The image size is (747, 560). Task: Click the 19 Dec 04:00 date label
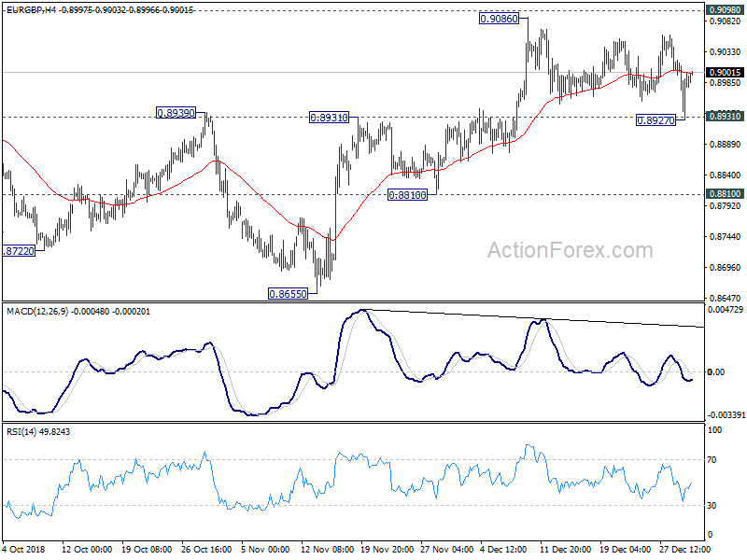click(x=626, y=549)
